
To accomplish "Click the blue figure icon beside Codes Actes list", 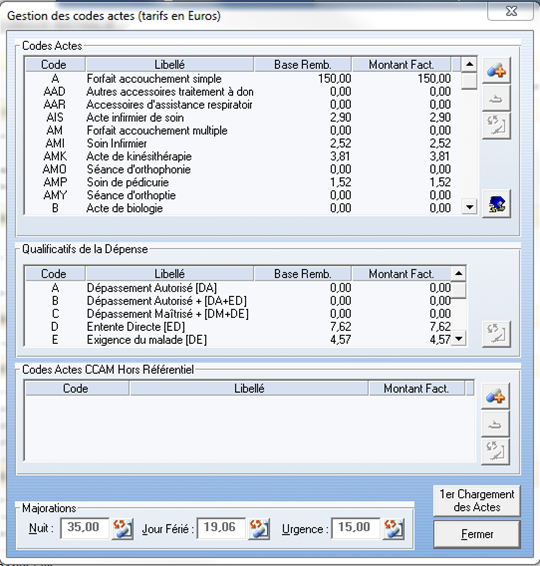I will (x=496, y=204).
